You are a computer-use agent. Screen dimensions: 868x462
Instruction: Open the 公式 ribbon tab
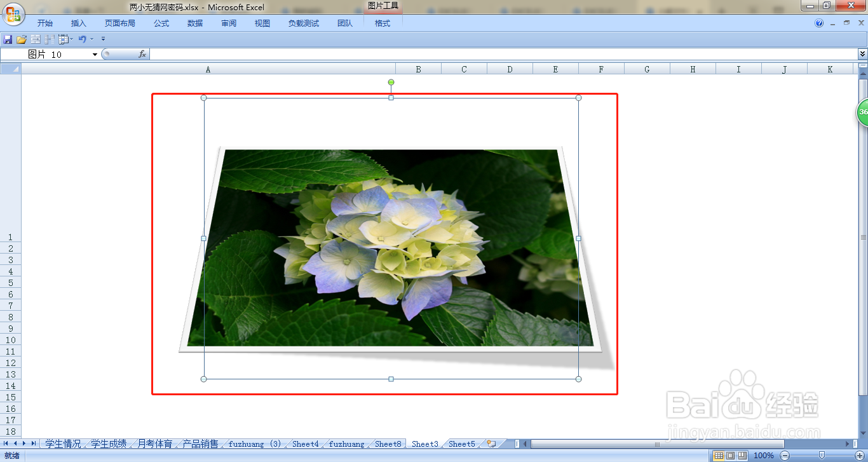click(161, 23)
